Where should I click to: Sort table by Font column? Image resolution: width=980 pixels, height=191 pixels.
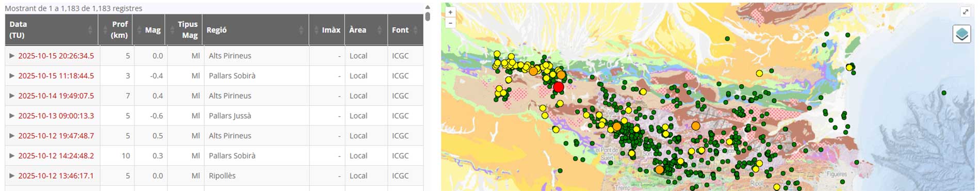click(405, 30)
